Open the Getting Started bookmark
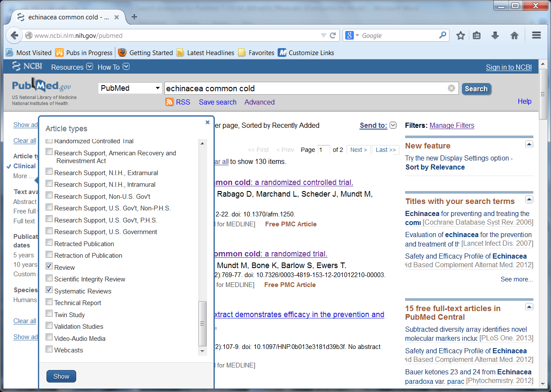 tap(145, 52)
